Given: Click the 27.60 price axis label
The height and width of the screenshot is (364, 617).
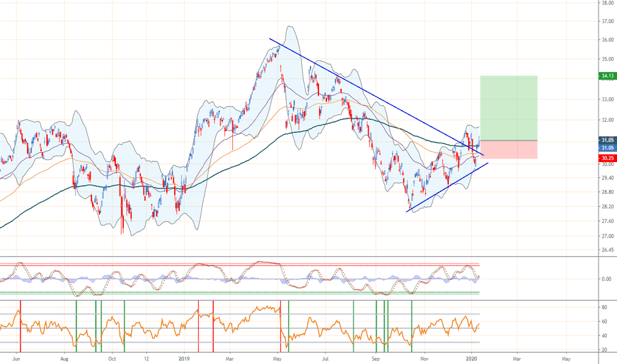Looking at the screenshot, I should coord(608,222).
